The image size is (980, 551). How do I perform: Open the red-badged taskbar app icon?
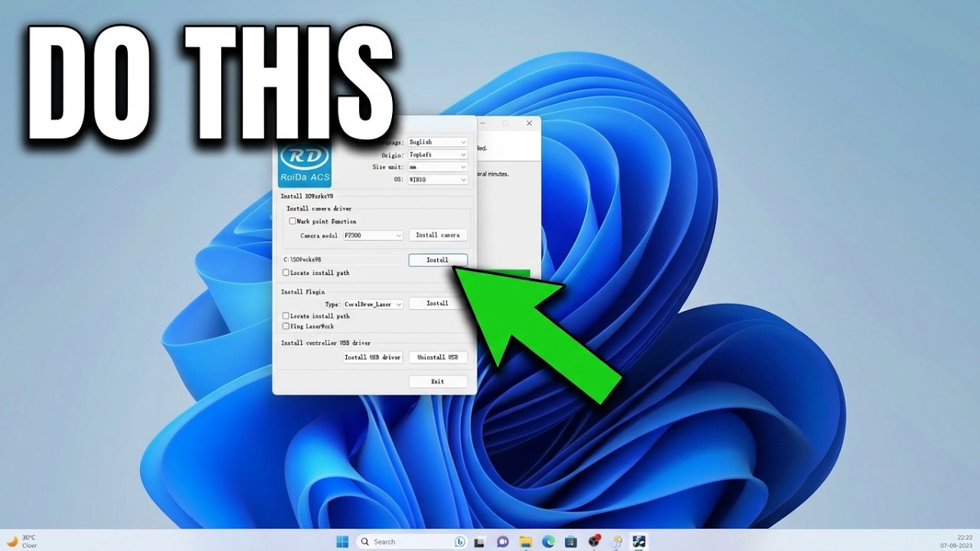[594, 541]
